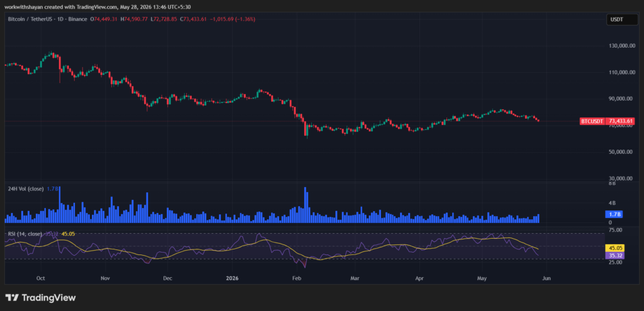This screenshot has height=311, width=644.
Task: Select the Bitcoin / TetherUS chart title
Action: tap(47, 19)
